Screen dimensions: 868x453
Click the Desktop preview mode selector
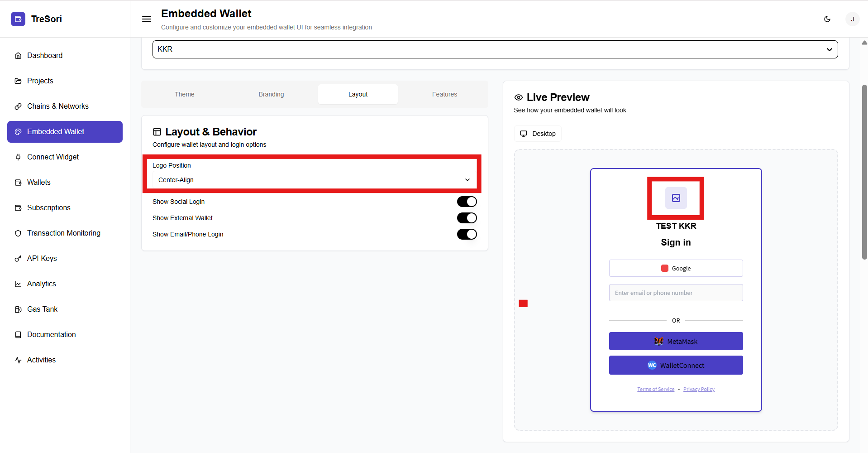pyautogui.click(x=538, y=134)
